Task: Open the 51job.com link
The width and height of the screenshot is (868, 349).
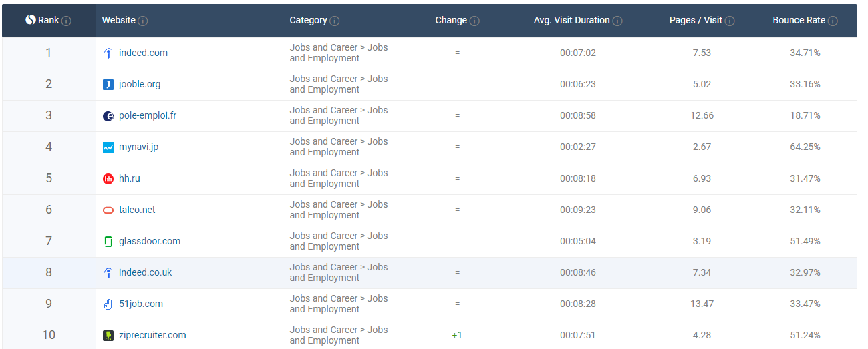Action: pyautogui.click(x=141, y=304)
